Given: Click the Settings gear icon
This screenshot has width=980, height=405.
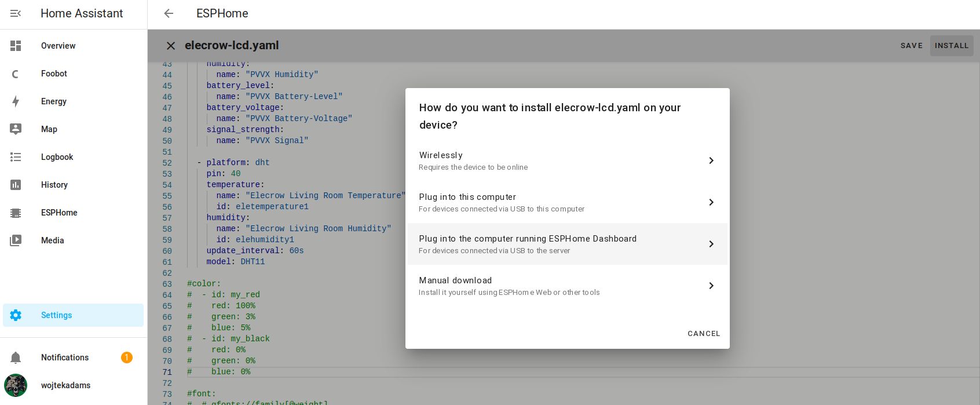Looking at the screenshot, I should 16,315.
